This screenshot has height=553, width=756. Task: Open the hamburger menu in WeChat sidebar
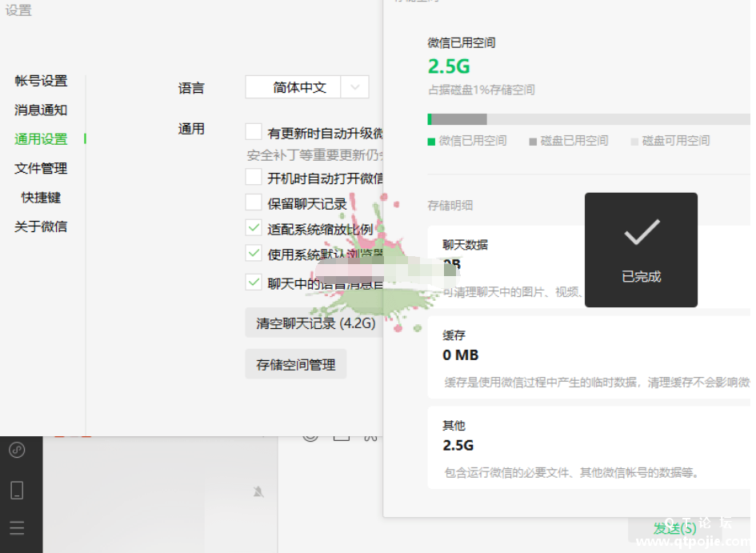tap(17, 528)
